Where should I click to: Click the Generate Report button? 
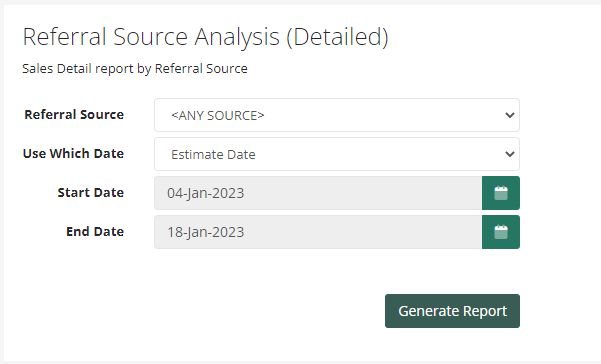click(x=452, y=311)
